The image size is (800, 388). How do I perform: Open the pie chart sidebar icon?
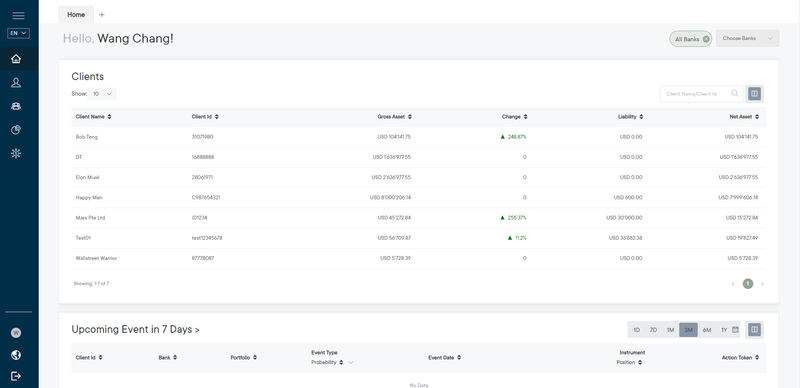point(16,130)
